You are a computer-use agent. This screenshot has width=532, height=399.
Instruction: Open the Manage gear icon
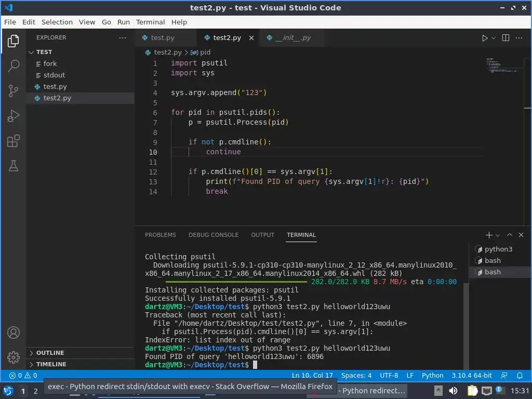point(13,357)
